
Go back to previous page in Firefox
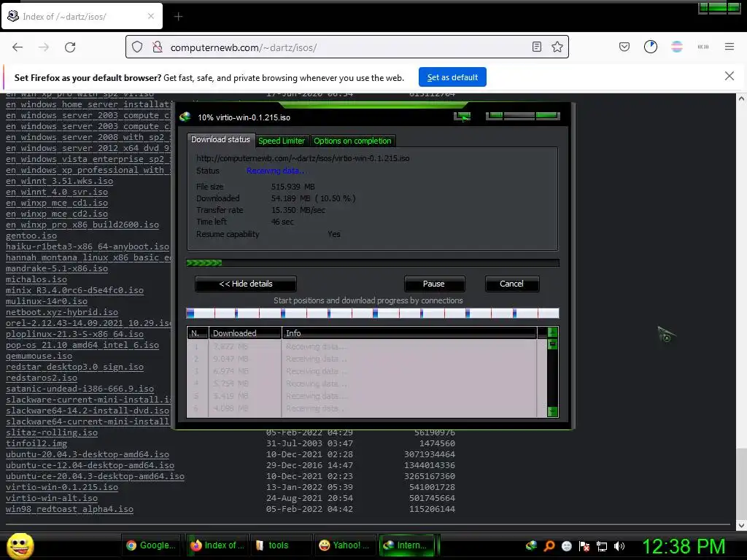click(x=18, y=47)
